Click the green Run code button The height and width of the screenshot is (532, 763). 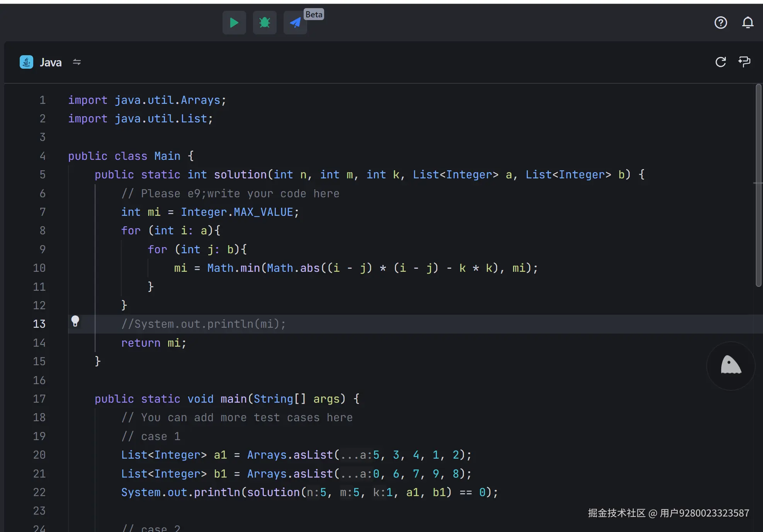point(234,23)
